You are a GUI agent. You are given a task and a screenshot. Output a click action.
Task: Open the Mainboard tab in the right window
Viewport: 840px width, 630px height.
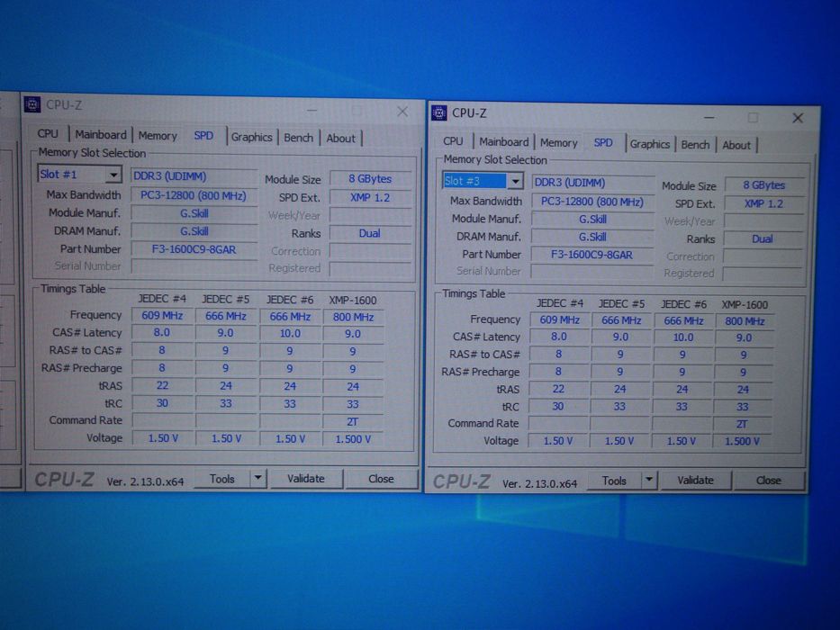point(503,141)
